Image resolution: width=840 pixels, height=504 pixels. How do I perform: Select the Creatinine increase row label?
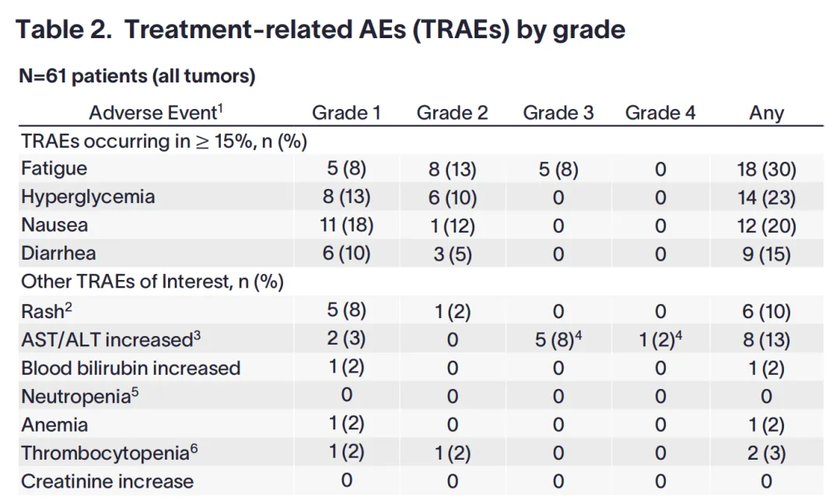coord(107,481)
